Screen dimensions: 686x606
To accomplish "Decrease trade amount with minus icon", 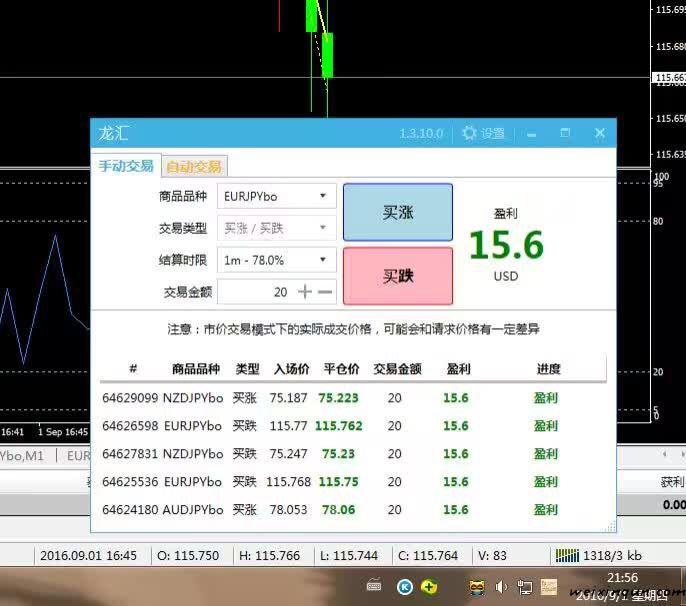I will [325, 292].
